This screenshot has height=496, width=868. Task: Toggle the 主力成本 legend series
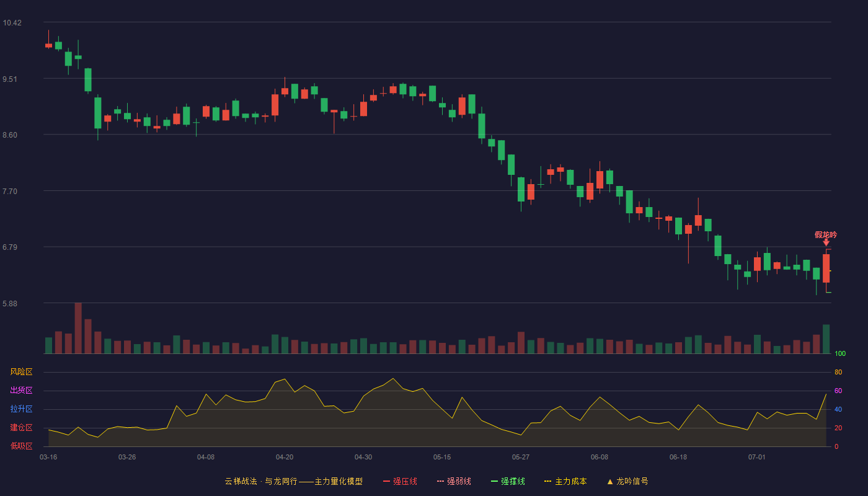tap(565, 481)
